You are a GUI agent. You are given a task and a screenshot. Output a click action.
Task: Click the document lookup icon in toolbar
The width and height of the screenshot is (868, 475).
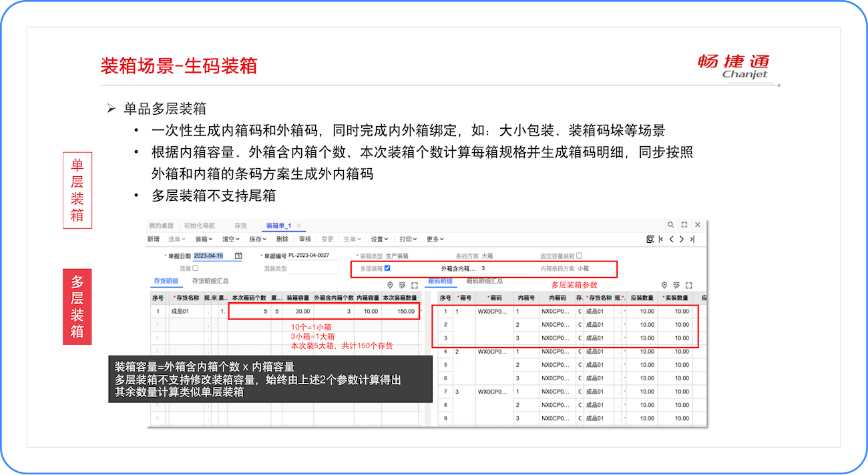(x=650, y=240)
